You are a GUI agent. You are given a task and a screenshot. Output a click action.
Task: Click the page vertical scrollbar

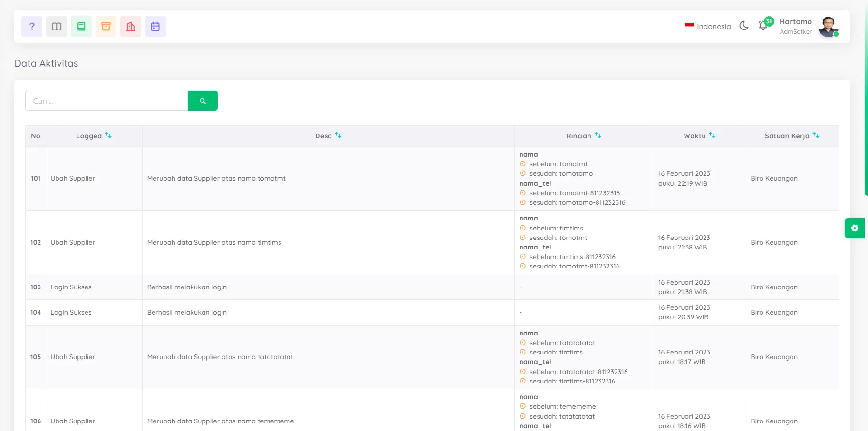pos(866,97)
